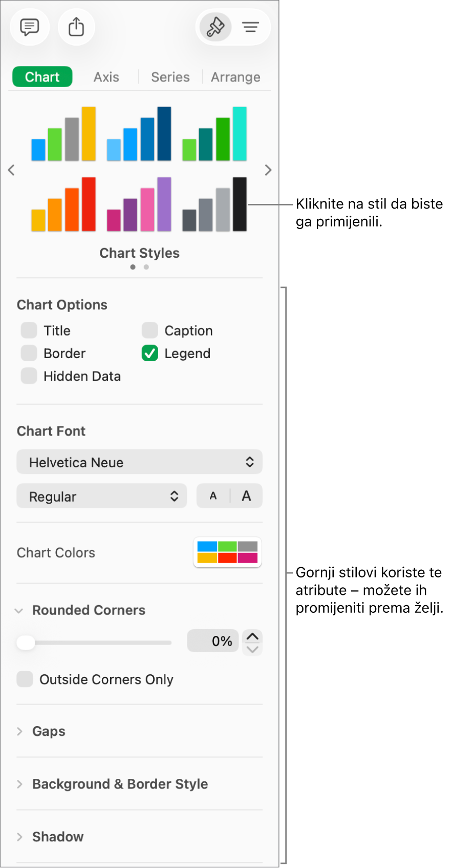
Task: Increase rounded corners percentage with stepper up
Action: pos(252,636)
